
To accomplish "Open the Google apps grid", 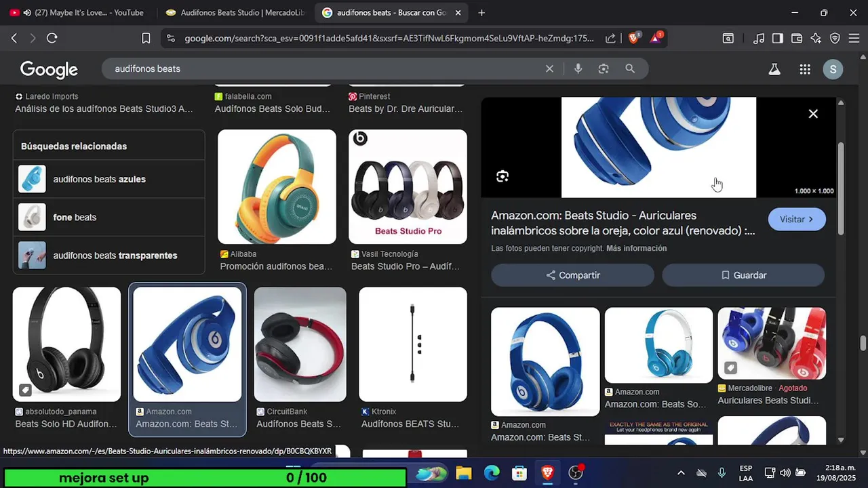I will tap(805, 69).
